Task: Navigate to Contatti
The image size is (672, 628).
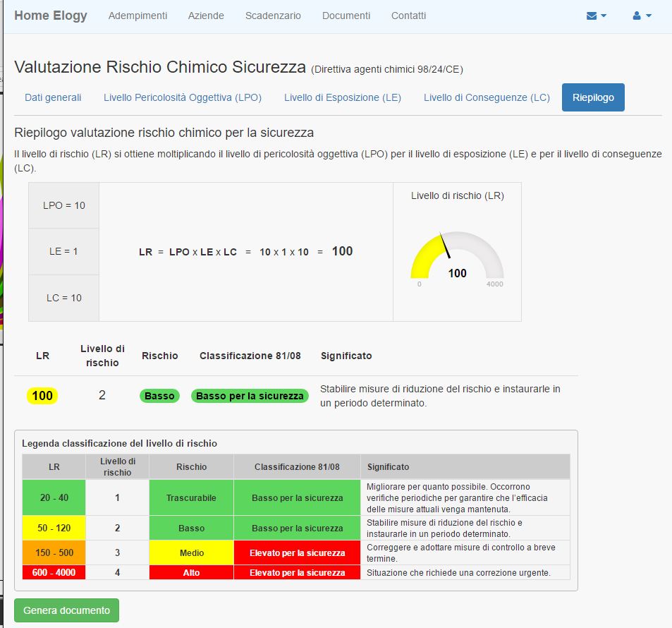Action: point(408,16)
